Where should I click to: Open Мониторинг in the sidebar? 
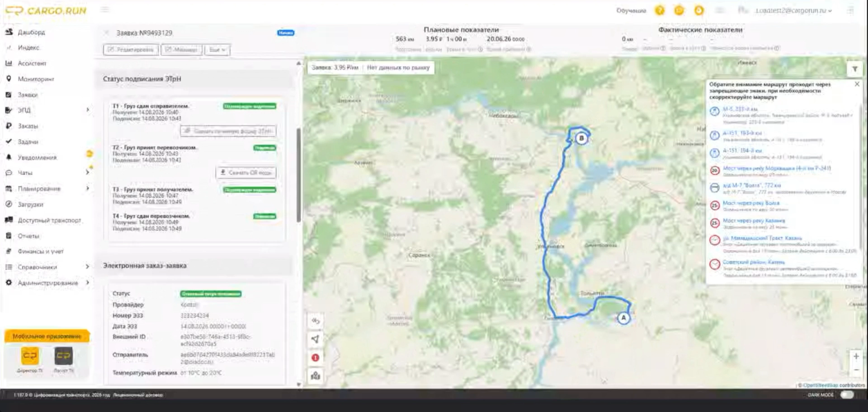point(36,79)
